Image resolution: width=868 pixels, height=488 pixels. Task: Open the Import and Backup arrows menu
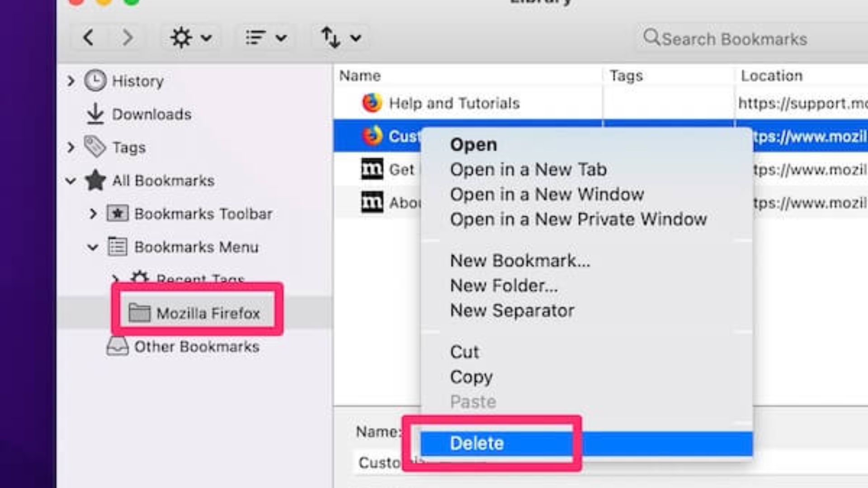tap(341, 38)
